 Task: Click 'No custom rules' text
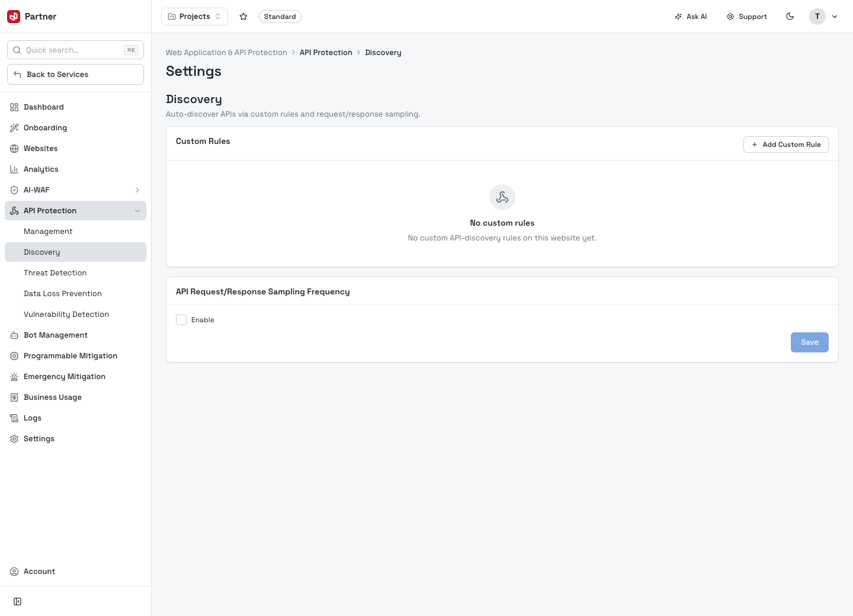502,223
